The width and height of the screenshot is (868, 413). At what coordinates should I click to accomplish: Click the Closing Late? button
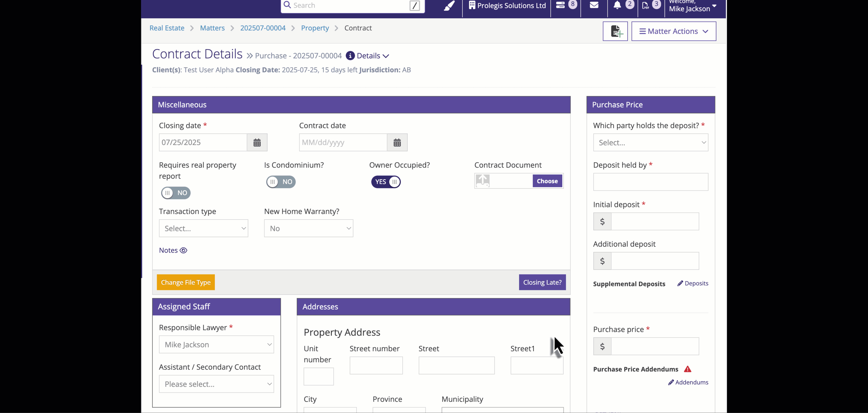click(x=542, y=282)
